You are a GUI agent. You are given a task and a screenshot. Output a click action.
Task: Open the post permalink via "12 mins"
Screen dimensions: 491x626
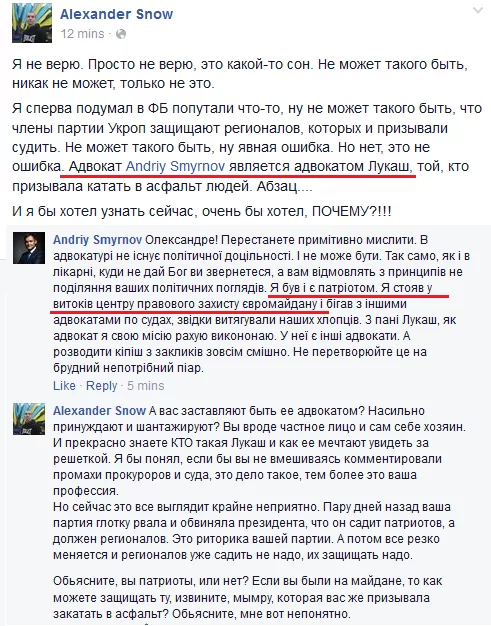[82, 34]
